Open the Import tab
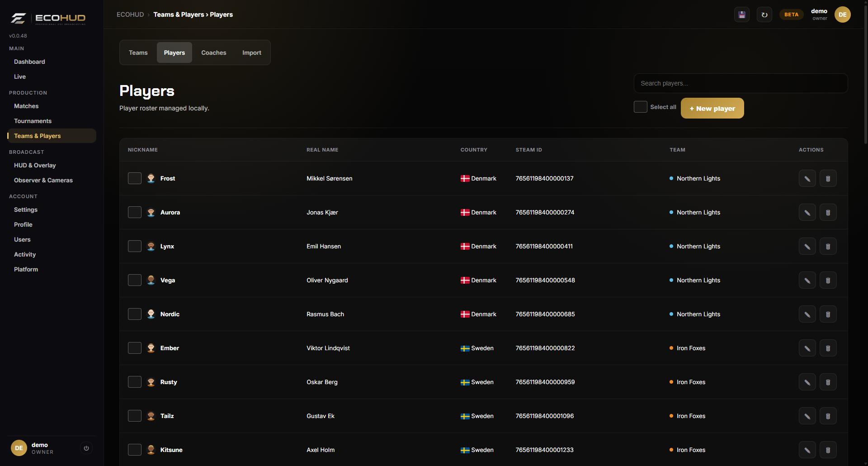 [x=252, y=52]
